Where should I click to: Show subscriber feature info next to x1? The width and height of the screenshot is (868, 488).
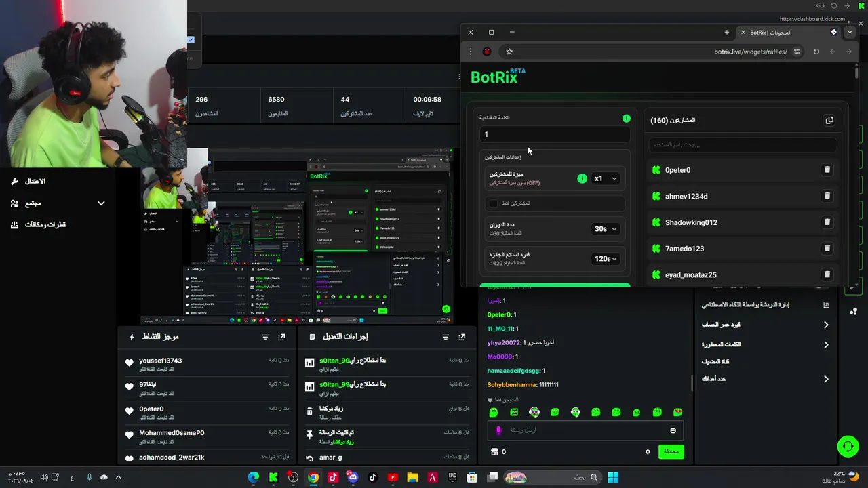[x=582, y=178]
